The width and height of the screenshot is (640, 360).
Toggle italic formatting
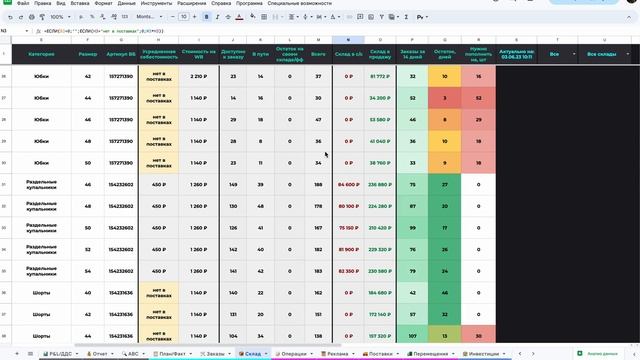click(217, 17)
